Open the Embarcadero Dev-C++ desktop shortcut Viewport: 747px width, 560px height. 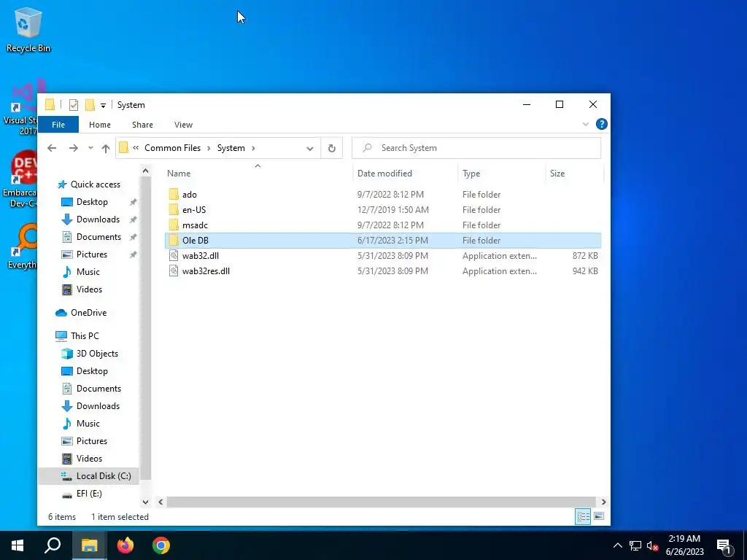coord(19,179)
